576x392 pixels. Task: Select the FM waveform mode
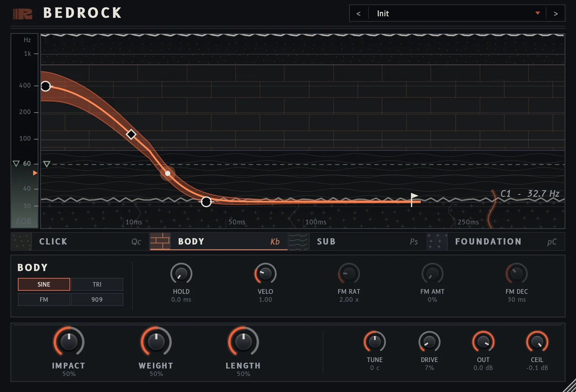click(x=44, y=299)
